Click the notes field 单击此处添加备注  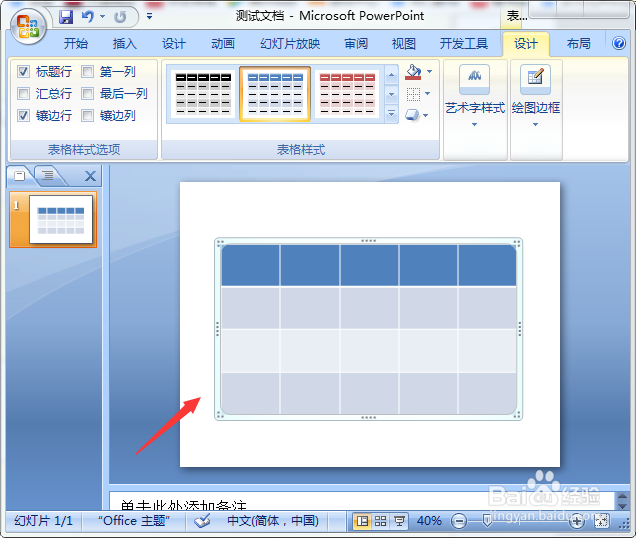pos(362,502)
